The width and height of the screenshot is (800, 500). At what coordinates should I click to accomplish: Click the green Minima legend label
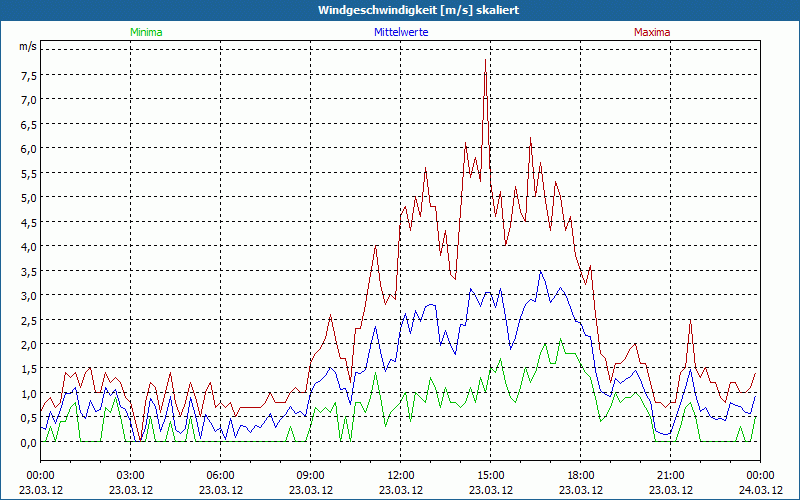[x=146, y=32]
